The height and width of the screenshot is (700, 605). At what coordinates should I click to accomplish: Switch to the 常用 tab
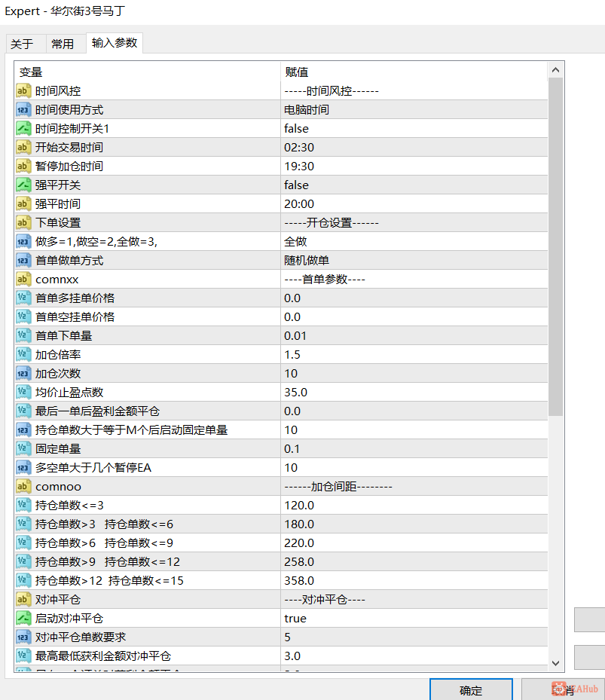[66, 44]
